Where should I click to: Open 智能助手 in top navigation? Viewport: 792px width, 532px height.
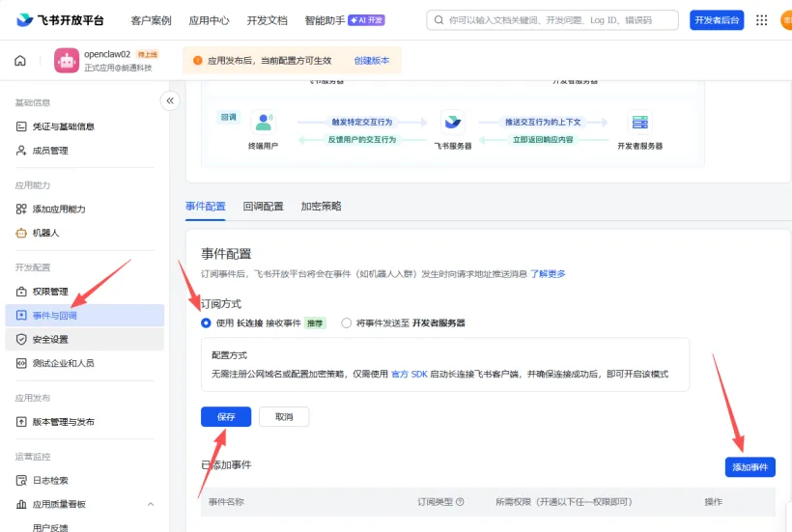(x=325, y=20)
